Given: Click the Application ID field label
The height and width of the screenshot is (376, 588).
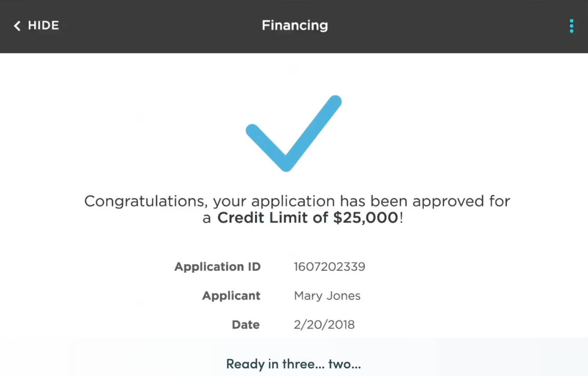Looking at the screenshot, I should (x=217, y=267).
